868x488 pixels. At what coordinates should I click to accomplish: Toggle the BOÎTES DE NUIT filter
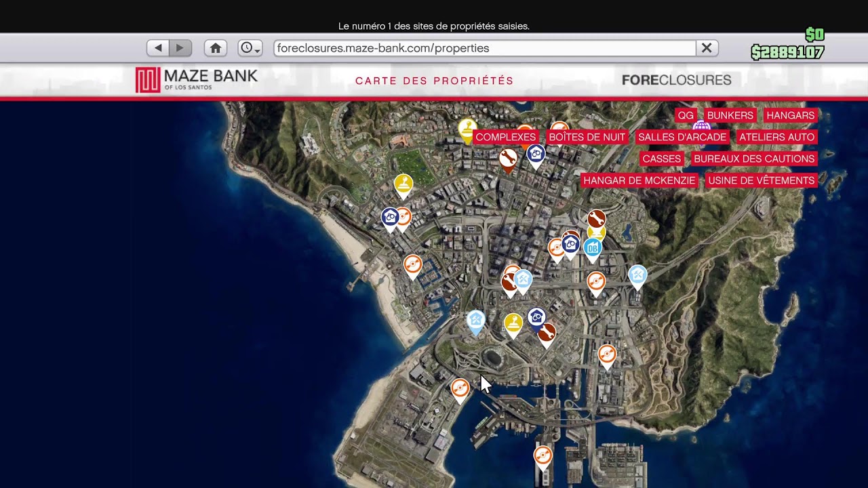[x=587, y=137]
